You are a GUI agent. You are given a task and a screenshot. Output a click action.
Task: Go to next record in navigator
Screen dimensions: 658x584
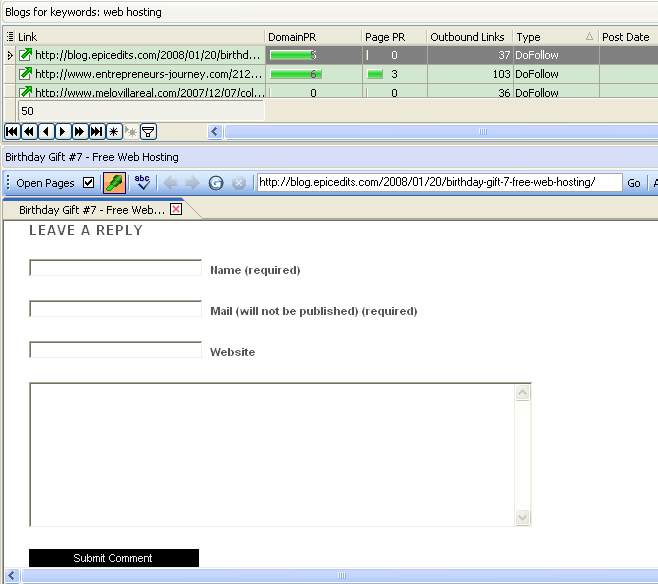(x=62, y=132)
